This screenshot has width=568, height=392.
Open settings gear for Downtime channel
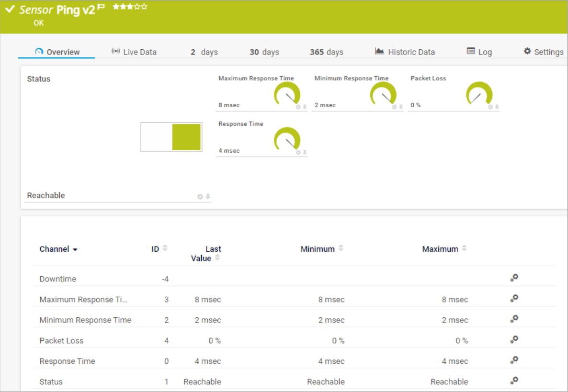pyautogui.click(x=514, y=278)
